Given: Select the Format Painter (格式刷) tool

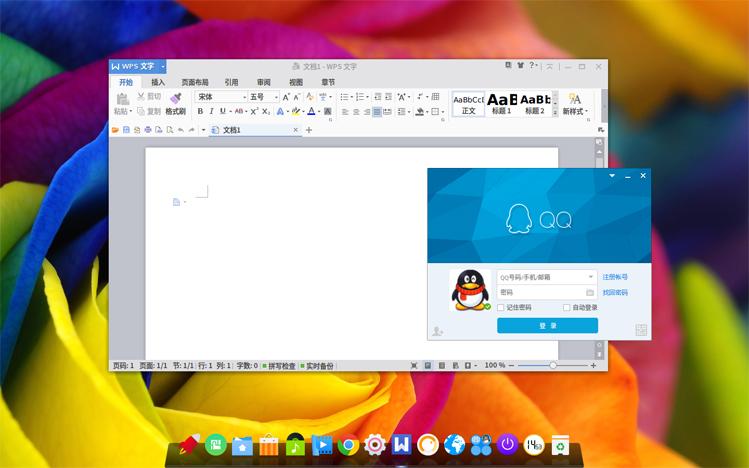Looking at the screenshot, I should pos(175,104).
